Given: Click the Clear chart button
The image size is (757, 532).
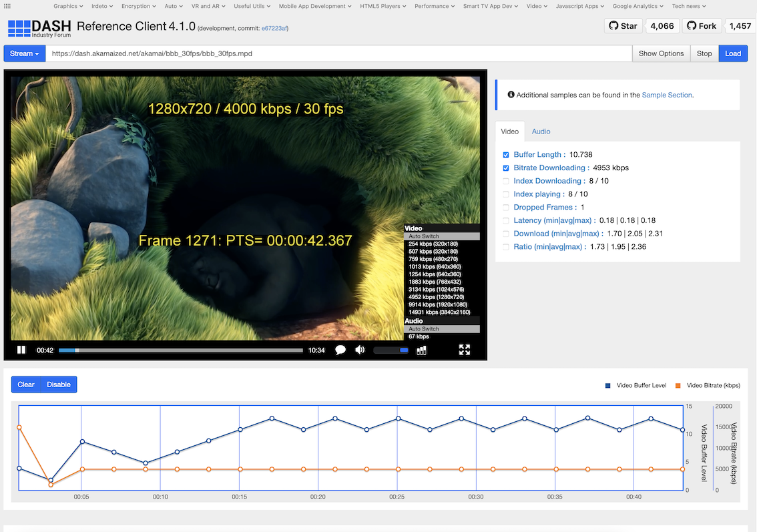Looking at the screenshot, I should point(26,384).
